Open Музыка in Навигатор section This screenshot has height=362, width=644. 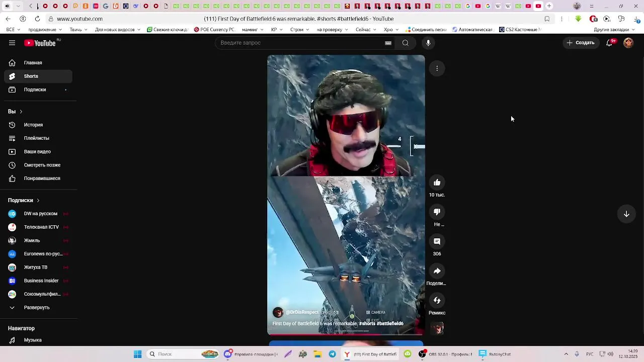[38, 340]
